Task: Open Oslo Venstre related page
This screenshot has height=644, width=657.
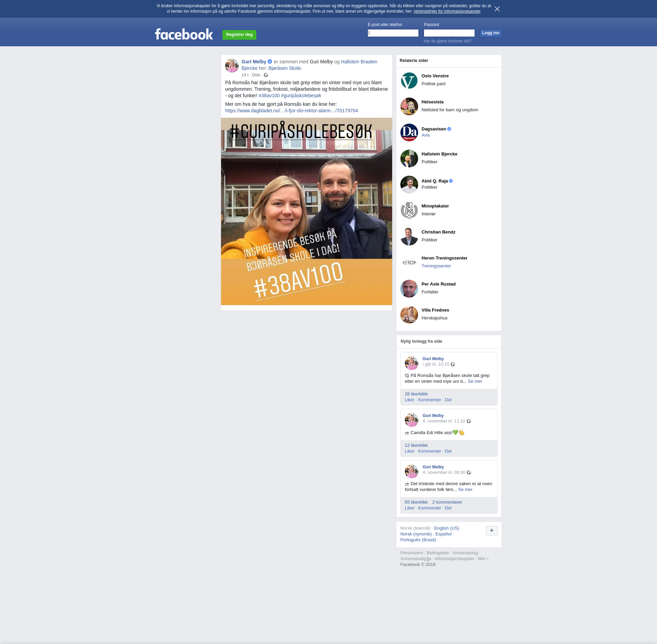Action: (435, 76)
